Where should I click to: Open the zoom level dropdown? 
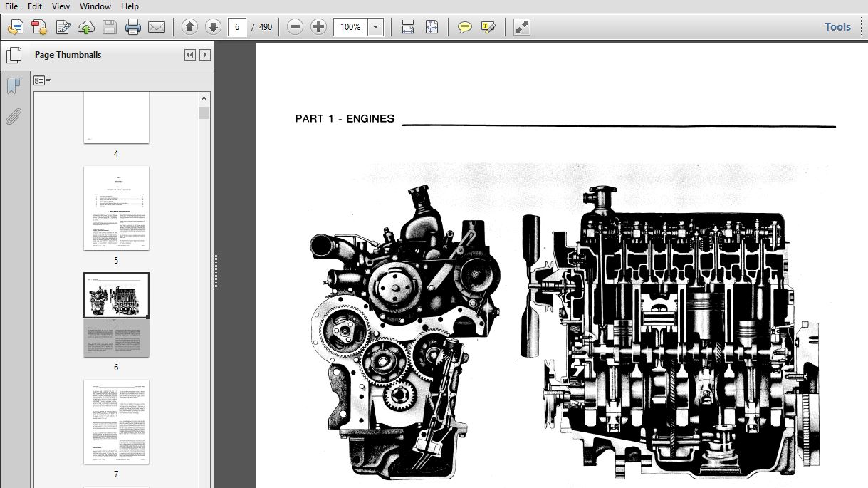(x=376, y=27)
